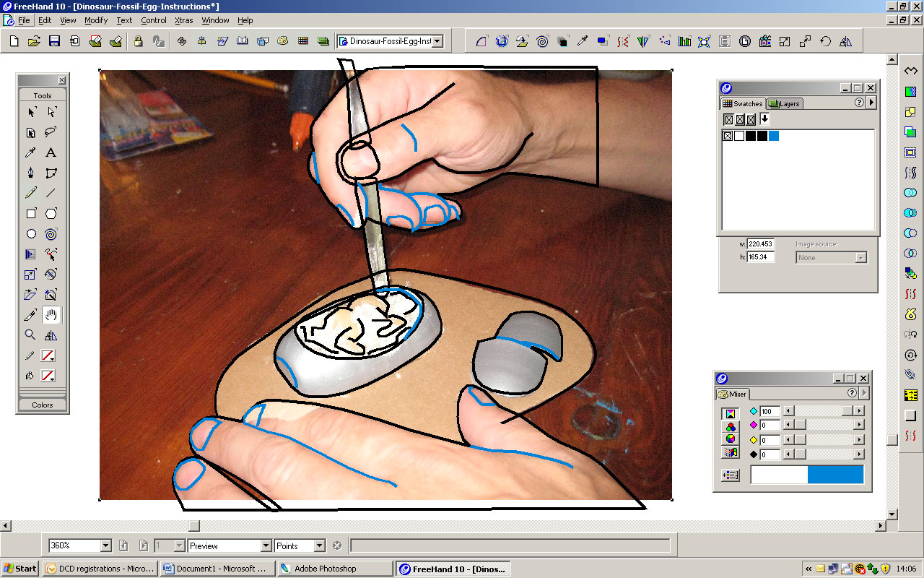Select the Scale tool in Tools panel
The height and width of the screenshot is (578, 924).
pos(31,274)
